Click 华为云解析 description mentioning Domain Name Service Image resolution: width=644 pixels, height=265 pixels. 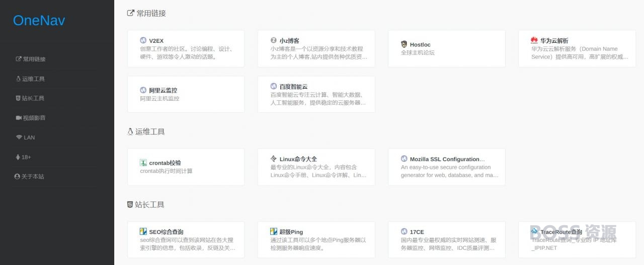pos(580,53)
